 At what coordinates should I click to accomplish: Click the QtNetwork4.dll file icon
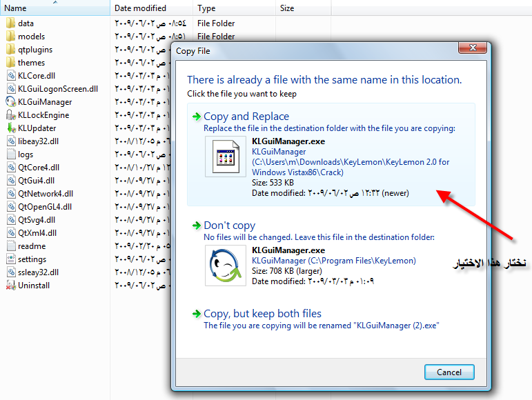[x=11, y=194]
